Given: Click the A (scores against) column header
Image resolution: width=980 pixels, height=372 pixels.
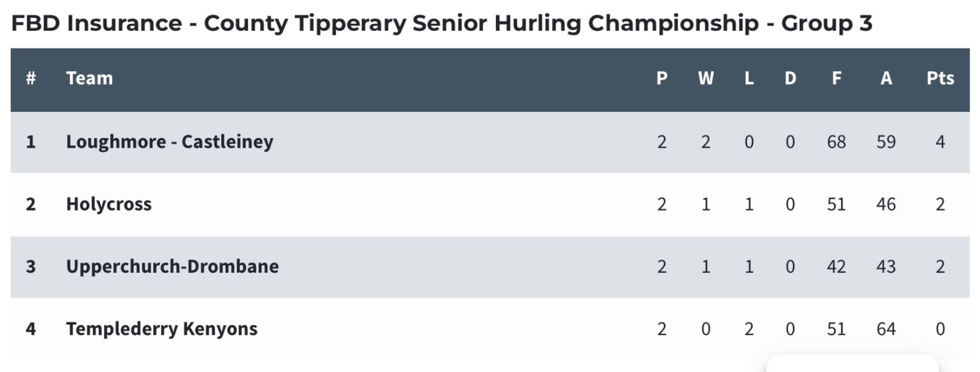Looking at the screenshot, I should pos(886,78).
